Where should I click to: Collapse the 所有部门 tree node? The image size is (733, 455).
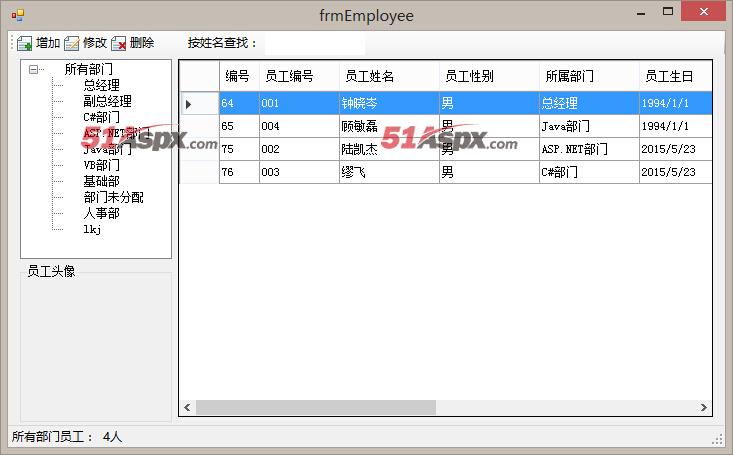coord(33,70)
